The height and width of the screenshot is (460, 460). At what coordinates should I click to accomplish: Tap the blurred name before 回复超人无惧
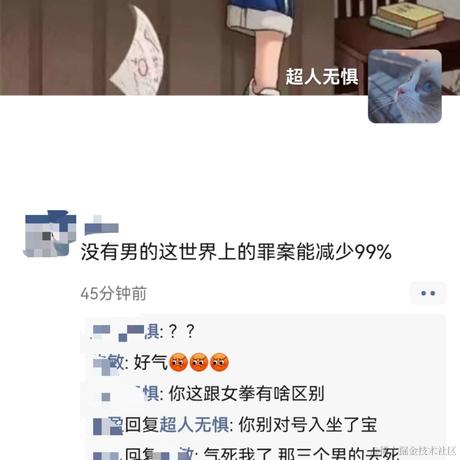coord(108,425)
